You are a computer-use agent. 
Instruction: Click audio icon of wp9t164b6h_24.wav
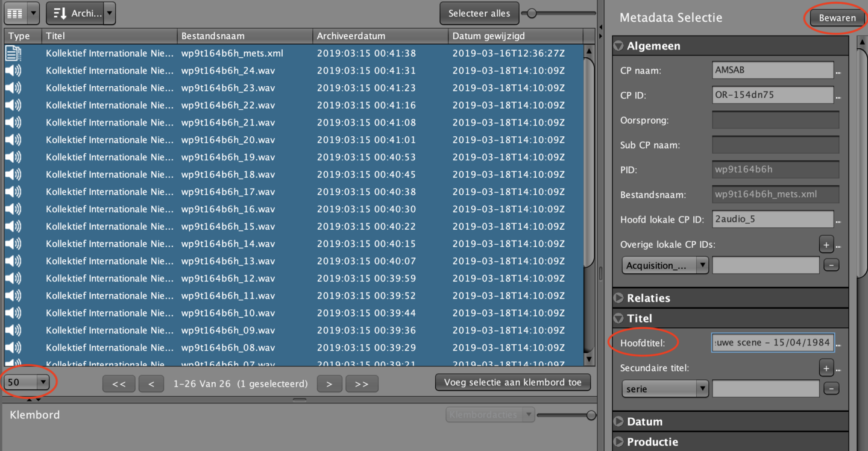click(x=13, y=71)
